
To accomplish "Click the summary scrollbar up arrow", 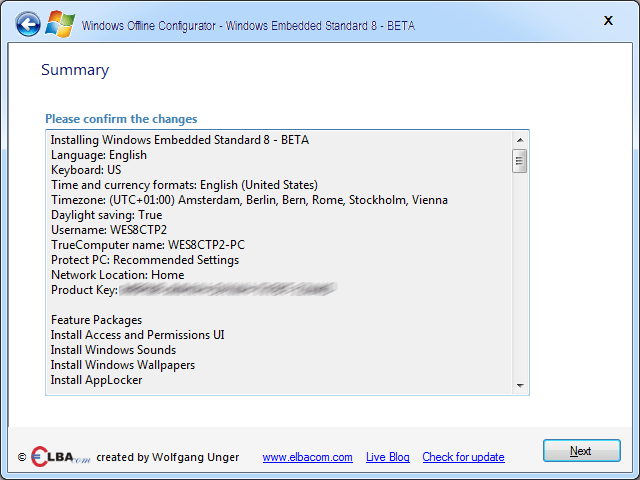I will click(x=520, y=140).
